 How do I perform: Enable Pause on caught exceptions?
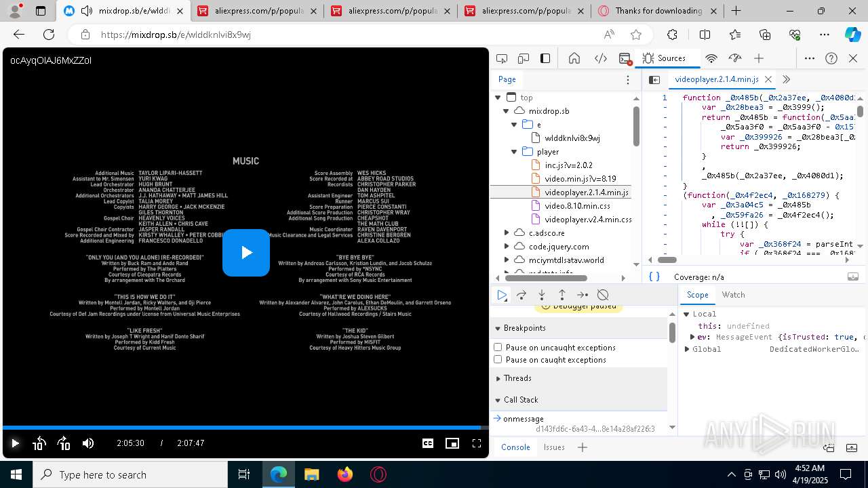pos(498,360)
